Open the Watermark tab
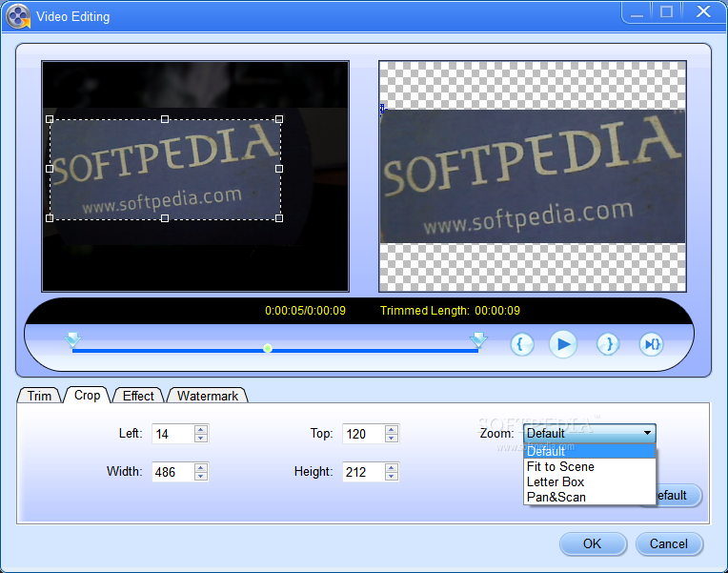Screen dimensions: 728x573 tap(208, 396)
